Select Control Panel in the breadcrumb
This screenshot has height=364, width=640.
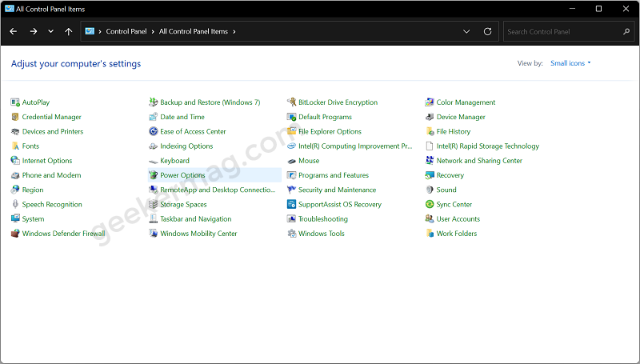[x=126, y=31]
